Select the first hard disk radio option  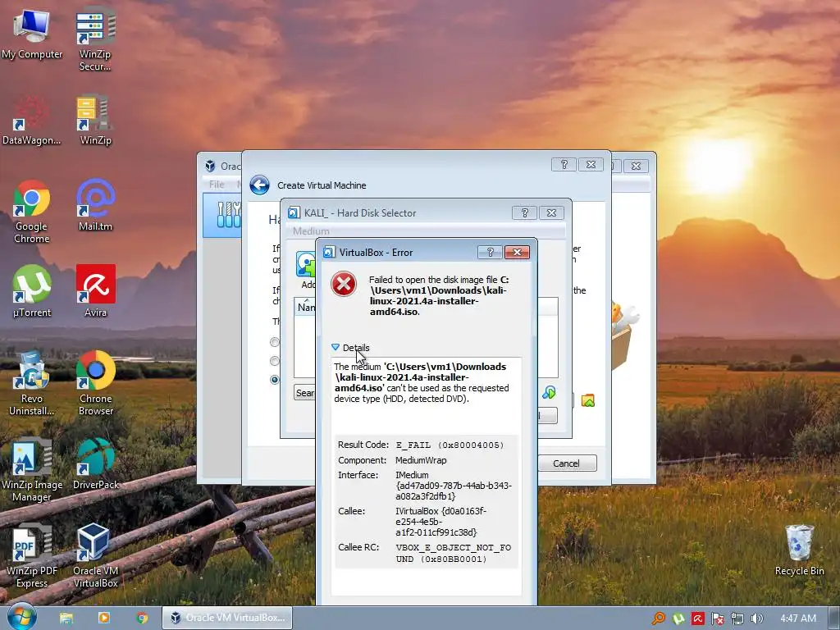[x=275, y=342]
